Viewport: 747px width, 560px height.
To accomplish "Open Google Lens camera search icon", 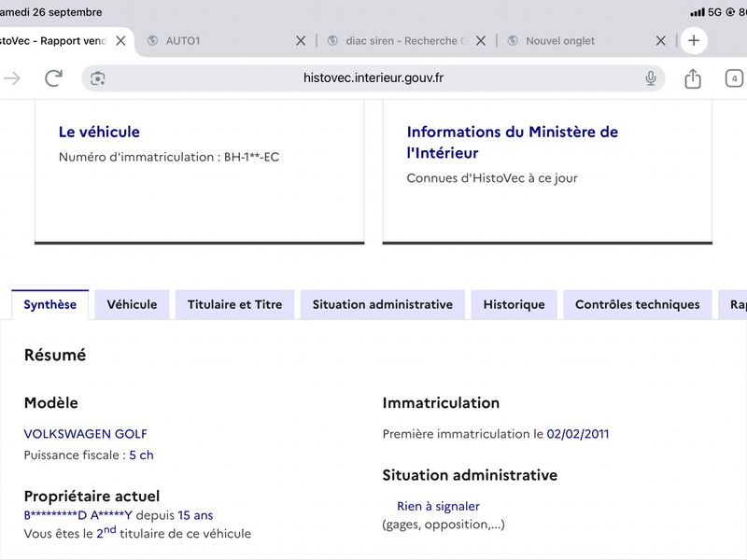I will pos(98,78).
